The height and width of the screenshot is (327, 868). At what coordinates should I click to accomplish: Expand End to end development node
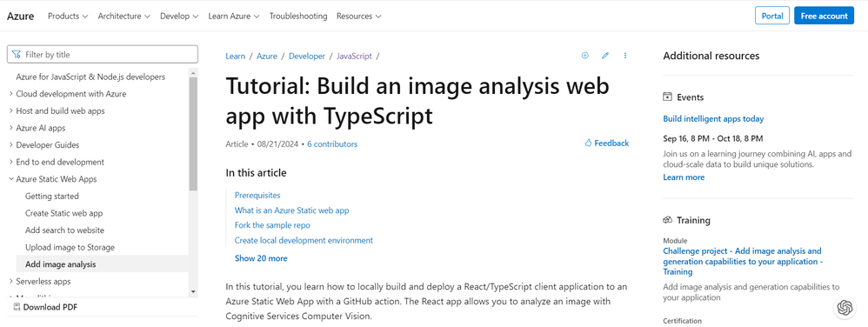(x=11, y=162)
